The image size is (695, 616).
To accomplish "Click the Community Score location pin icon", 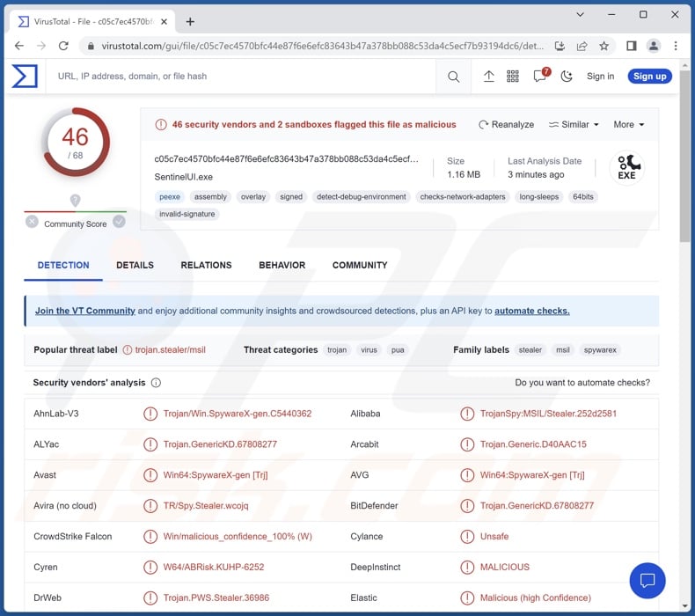I will [x=76, y=201].
